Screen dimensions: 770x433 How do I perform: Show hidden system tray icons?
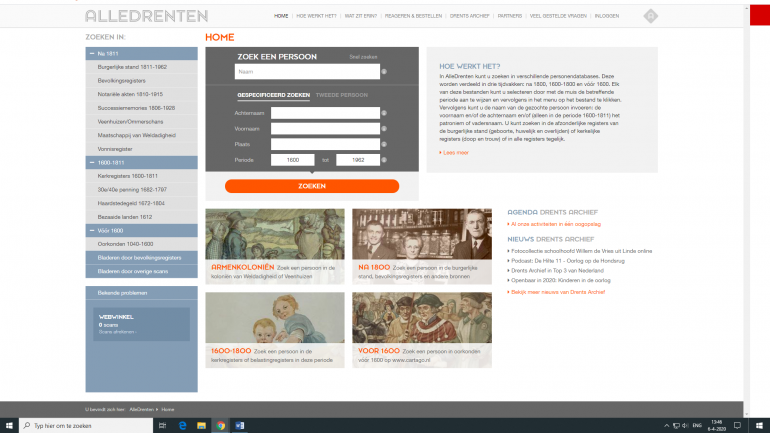click(666, 426)
